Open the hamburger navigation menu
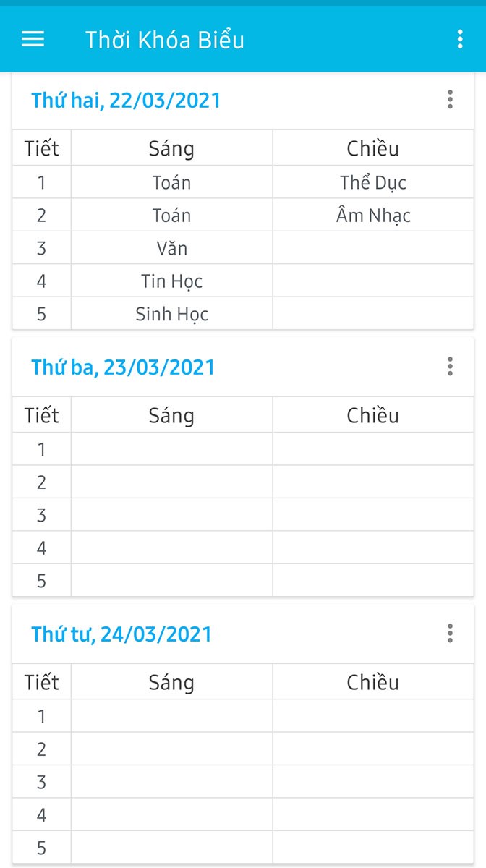 (33, 39)
